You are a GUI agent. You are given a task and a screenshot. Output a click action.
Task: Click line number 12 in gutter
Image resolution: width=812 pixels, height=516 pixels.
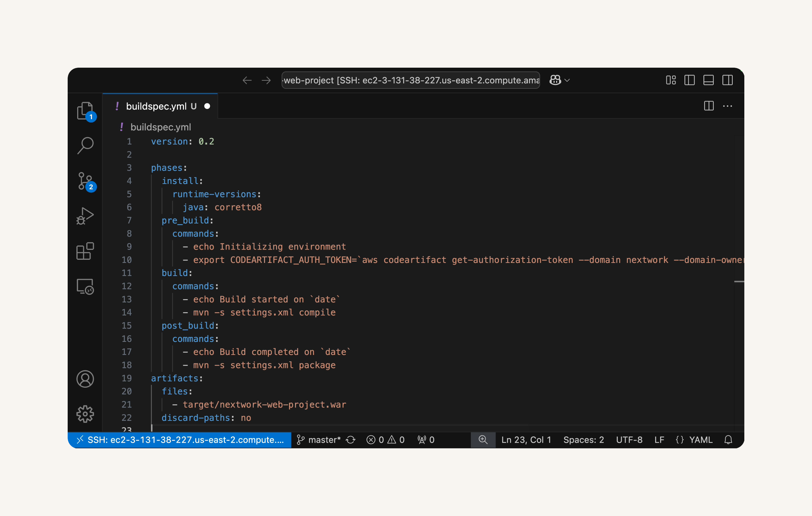coord(127,286)
